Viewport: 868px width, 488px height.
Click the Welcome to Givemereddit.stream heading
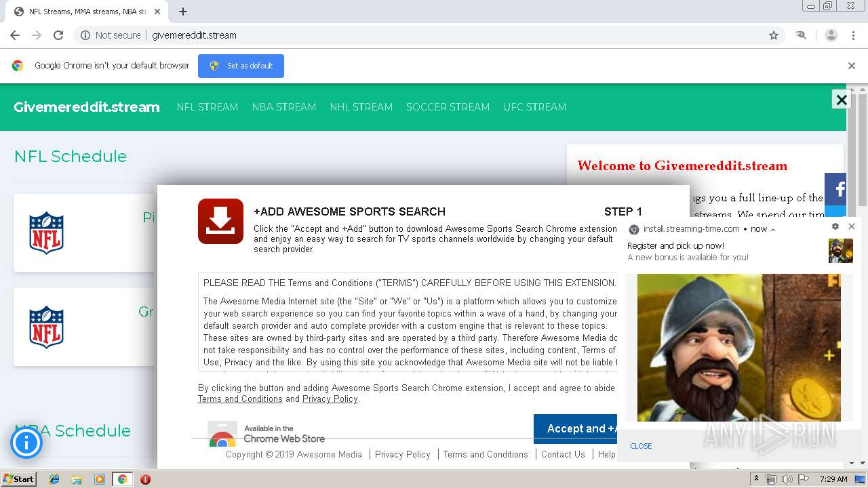click(x=682, y=166)
